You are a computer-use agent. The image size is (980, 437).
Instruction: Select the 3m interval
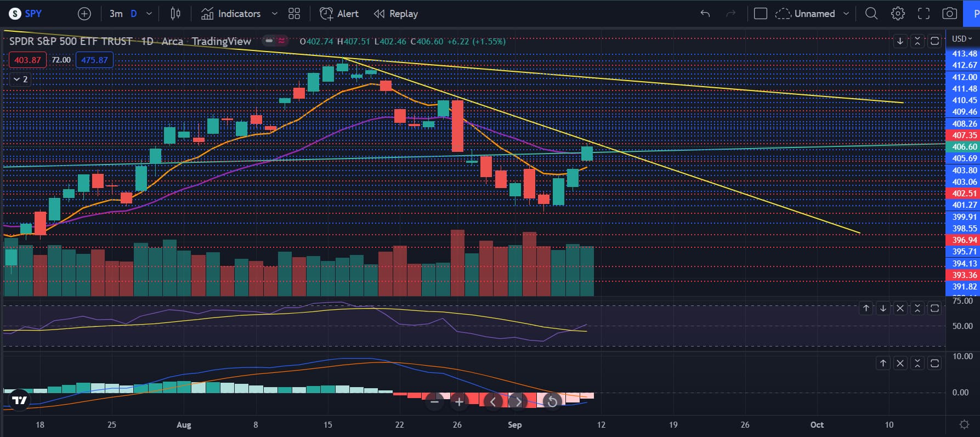(116, 14)
